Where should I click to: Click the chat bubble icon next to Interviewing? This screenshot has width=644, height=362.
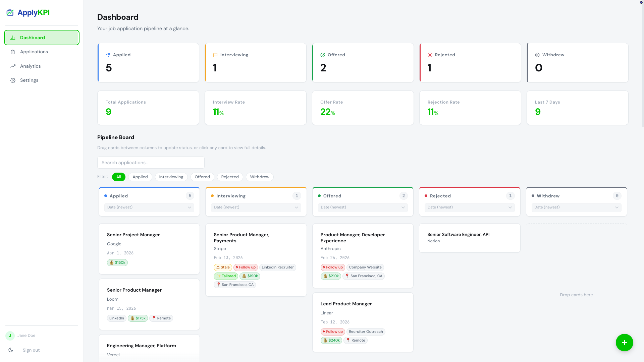tap(215, 55)
